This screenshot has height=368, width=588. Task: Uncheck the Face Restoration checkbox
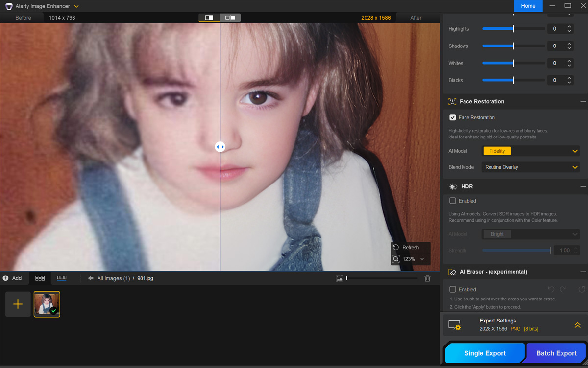click(453, 117)
